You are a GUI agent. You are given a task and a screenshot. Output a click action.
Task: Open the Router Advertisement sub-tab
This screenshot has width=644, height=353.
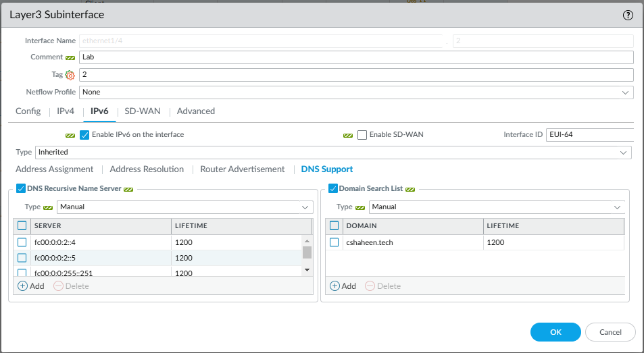coord(242,169)
